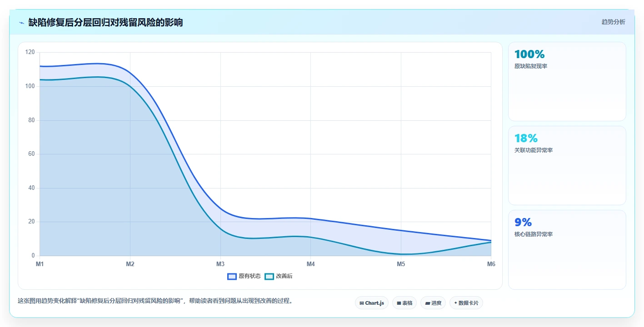The height and width of the screenshot is (327, 644).
Task: Open the 9% 核心链路异常率 card
Action: click(567, 249)
